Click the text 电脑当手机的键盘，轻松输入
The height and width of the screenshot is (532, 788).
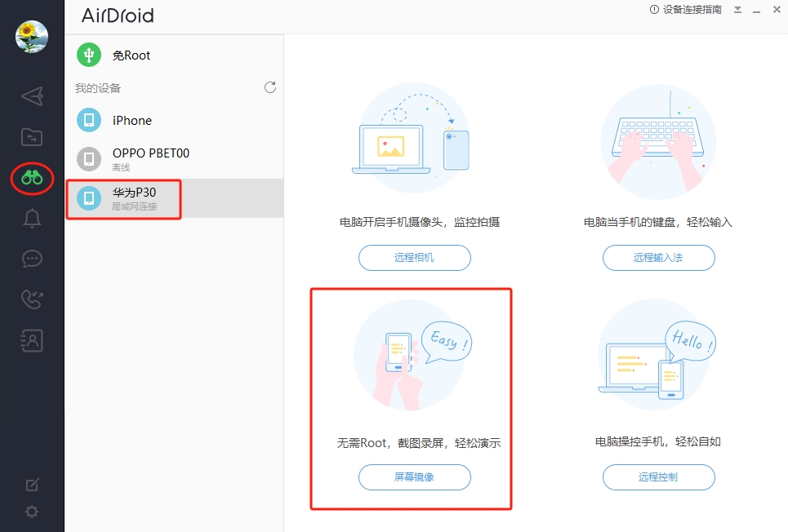[658, 222]
